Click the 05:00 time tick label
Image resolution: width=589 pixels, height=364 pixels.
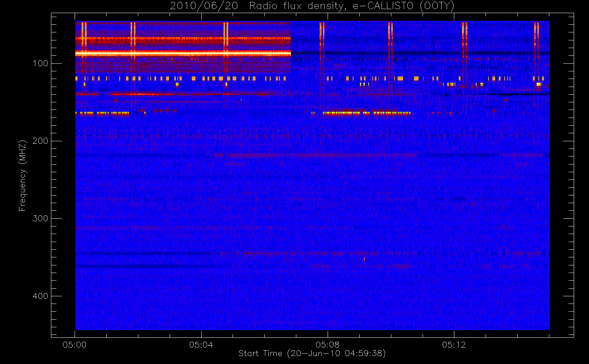pyautogui.click(x=75, y=345)
